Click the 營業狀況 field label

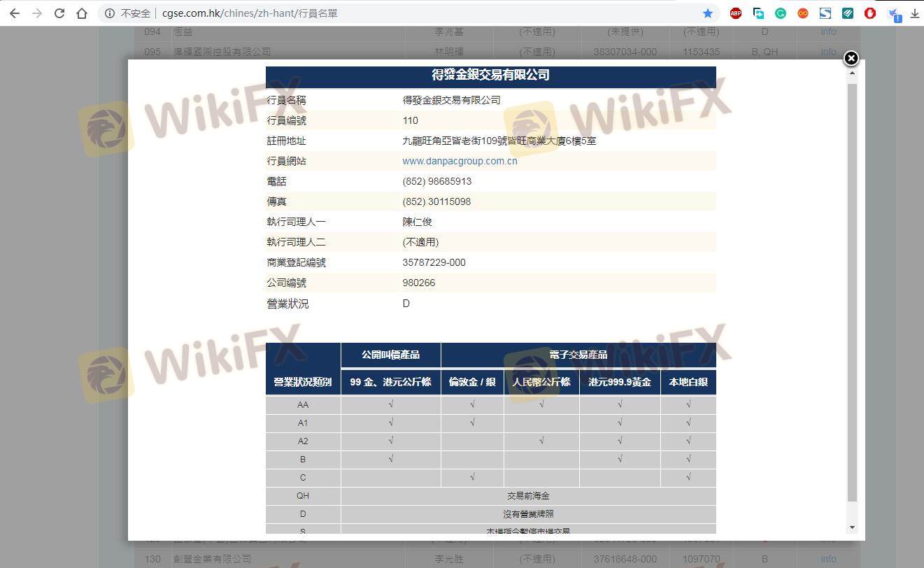(x=287, y=304)
